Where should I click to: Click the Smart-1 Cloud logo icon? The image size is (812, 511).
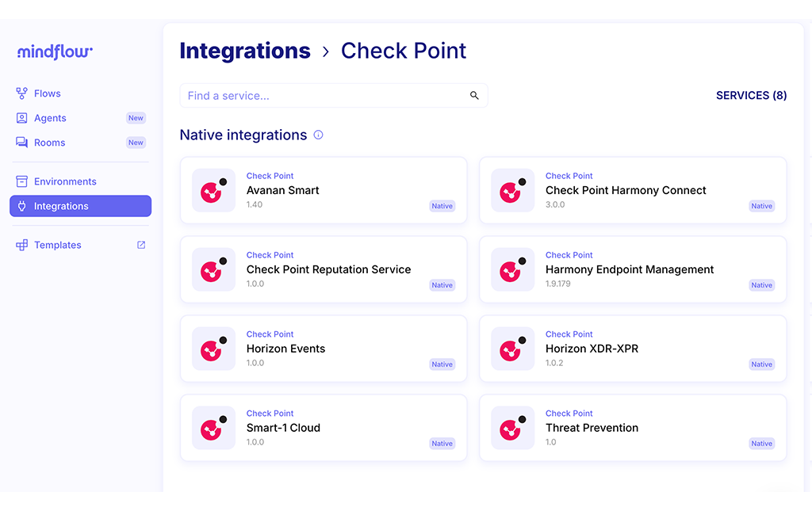pyautogui.click(x=214, y=428)
